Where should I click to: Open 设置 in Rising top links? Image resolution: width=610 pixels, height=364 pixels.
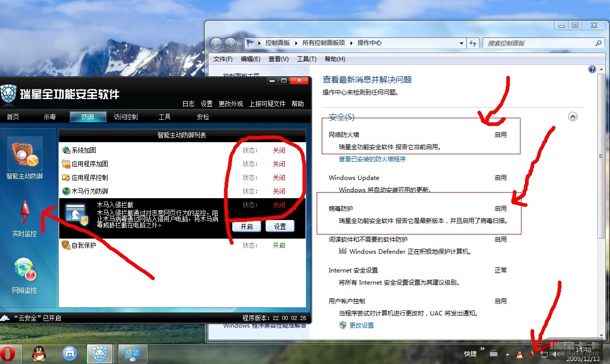tap(206, 104)
